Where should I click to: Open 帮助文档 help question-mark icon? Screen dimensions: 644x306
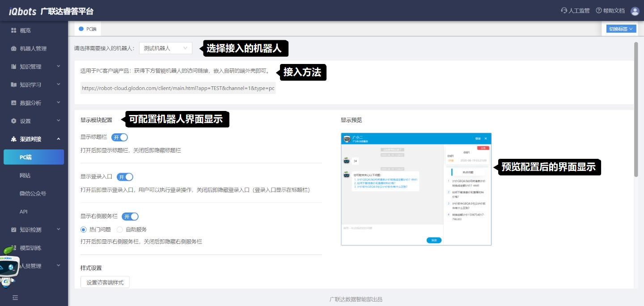pos(599,11)
